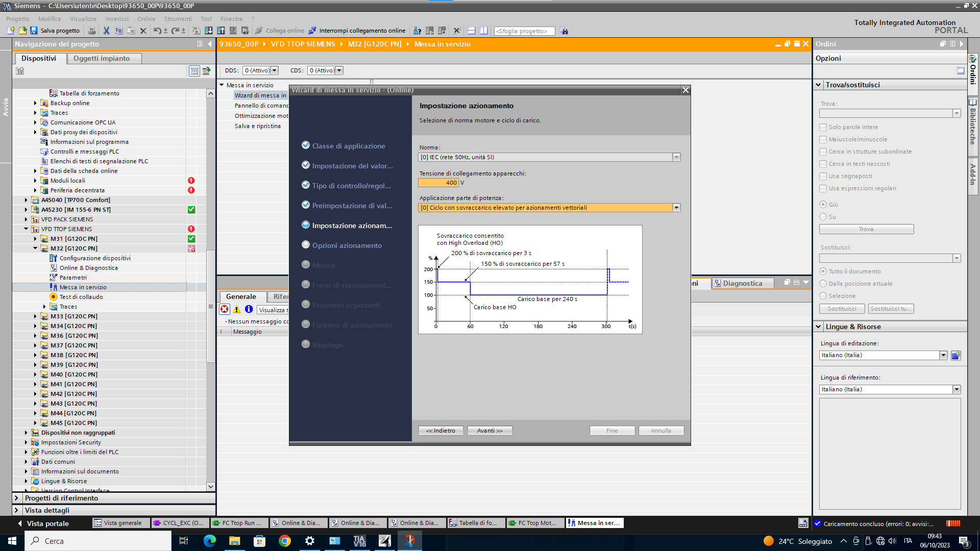Screen dimensions: 980x551
Task: Click the << Indietro button
Action: click(440, 431)
